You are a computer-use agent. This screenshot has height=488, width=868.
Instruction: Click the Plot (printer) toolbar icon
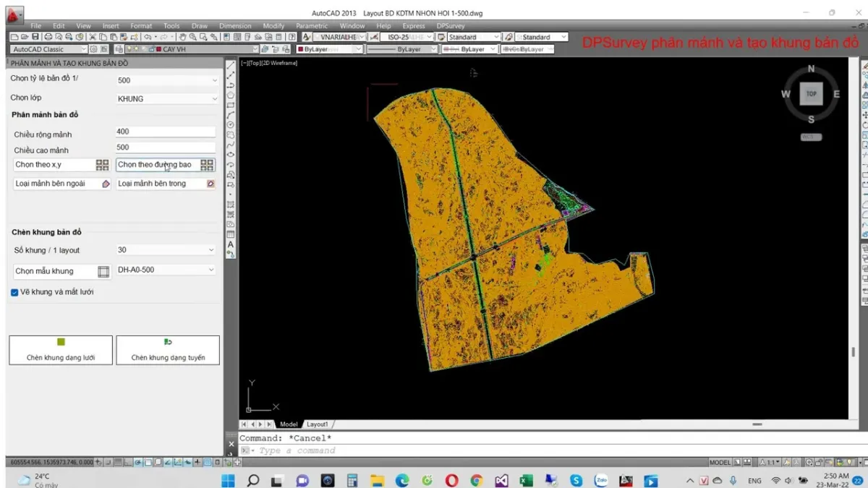[x=48, y=37]
